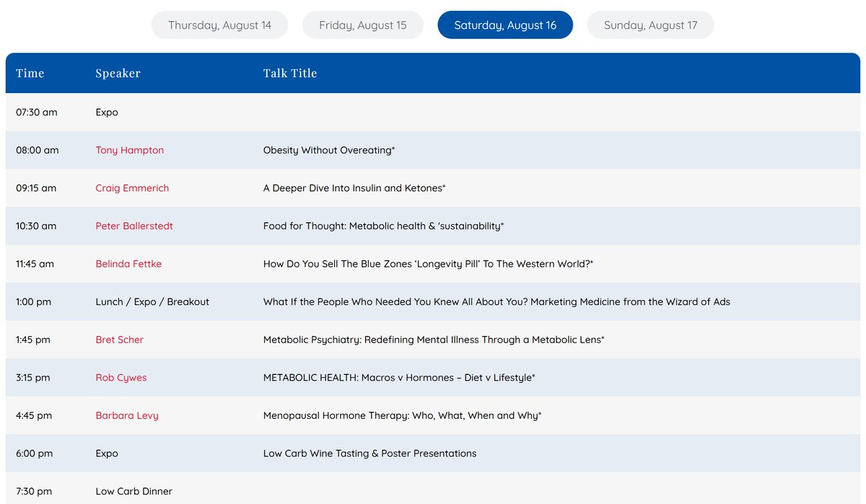Open Belinda Fettke speaker link

(x=128, y=264)
